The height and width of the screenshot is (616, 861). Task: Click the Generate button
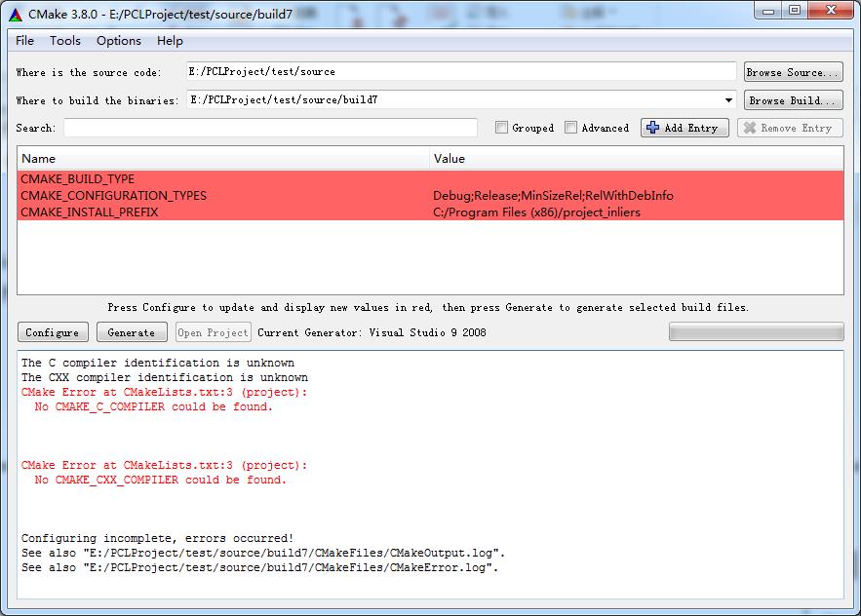click(x=132, y=332)
